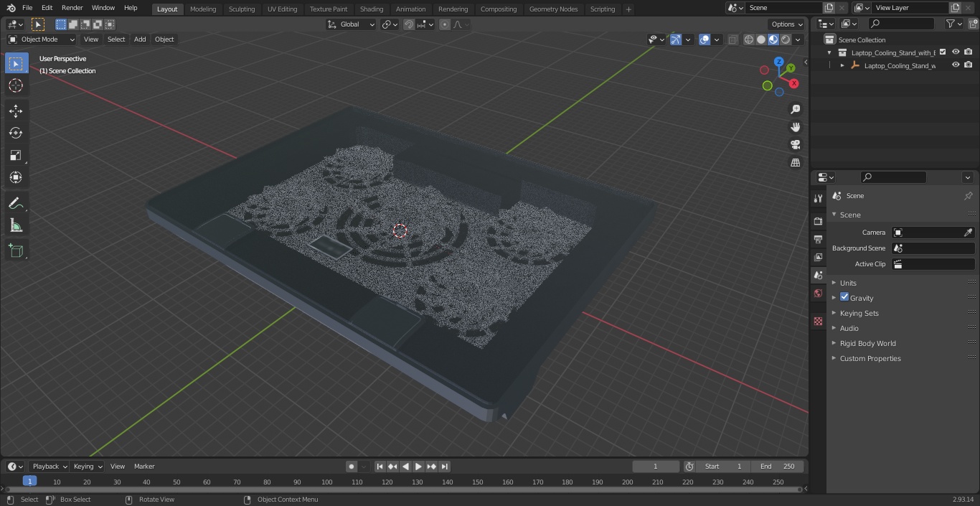The height and width of the screenshot is (506, 980).
Task: Click the Blender logo icon
Action: [x=10, y=8]
